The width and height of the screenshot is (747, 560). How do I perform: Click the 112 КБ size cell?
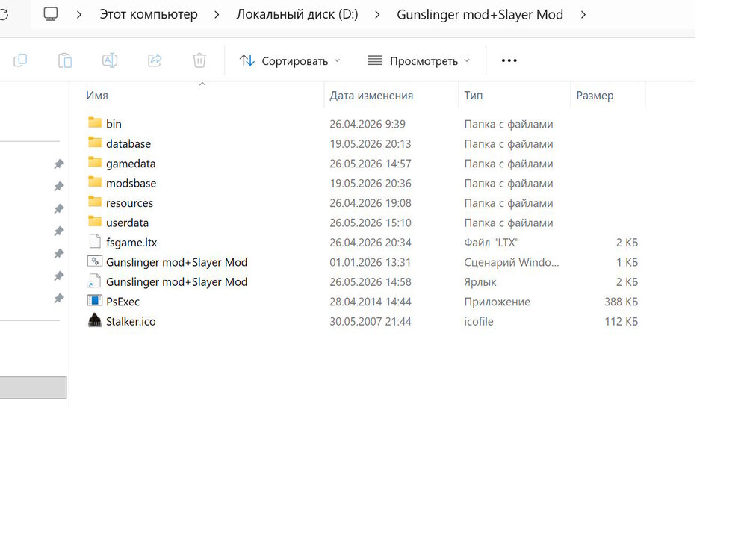(621, 321)
